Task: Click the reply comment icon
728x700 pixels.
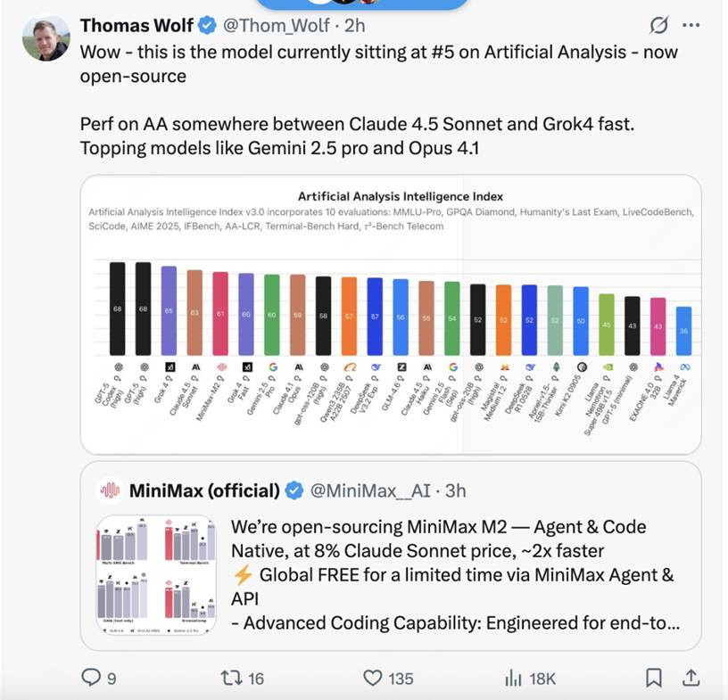Action: 92,679
